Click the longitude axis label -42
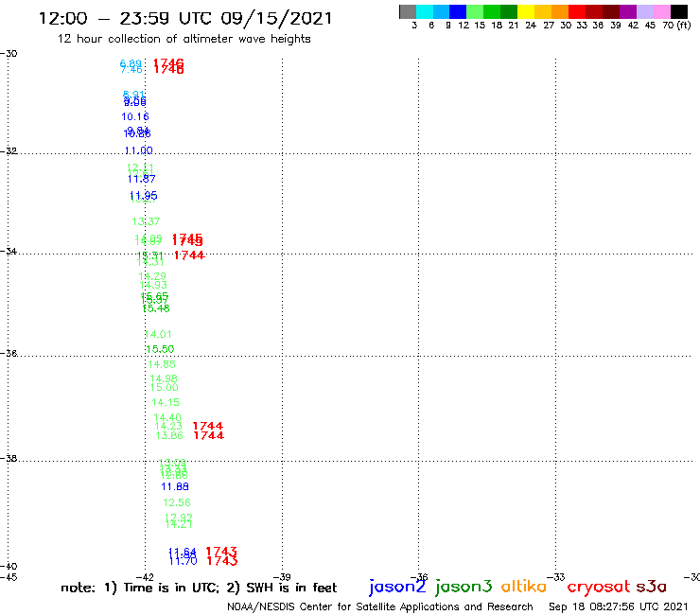 [145, 577]
